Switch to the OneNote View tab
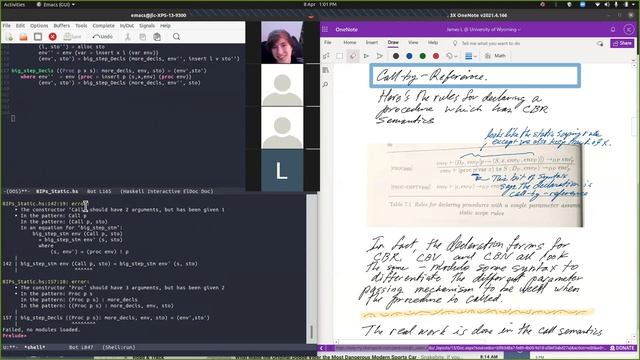 [413, 42]
